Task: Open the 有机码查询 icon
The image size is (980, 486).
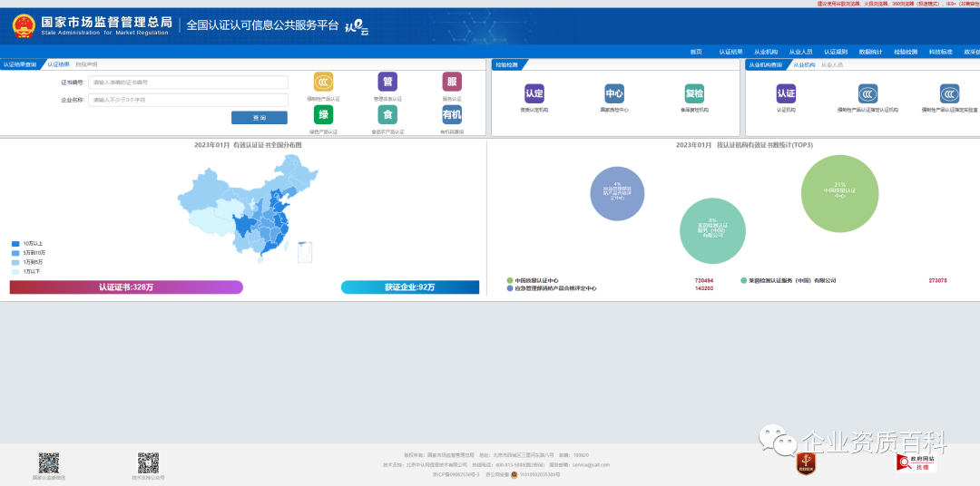Action: tap(452, 115)
